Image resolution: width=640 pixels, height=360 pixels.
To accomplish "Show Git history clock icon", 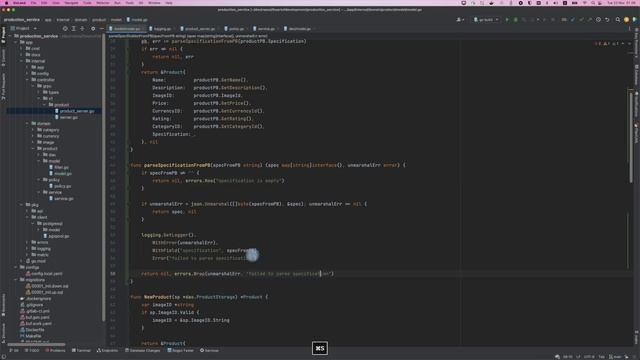I will (x=598, y=20).
